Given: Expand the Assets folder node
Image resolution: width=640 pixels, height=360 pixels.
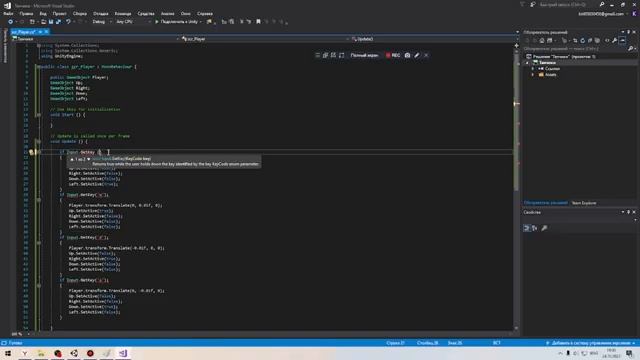Looking at the screenshot, I should click(x=533, y=75).
